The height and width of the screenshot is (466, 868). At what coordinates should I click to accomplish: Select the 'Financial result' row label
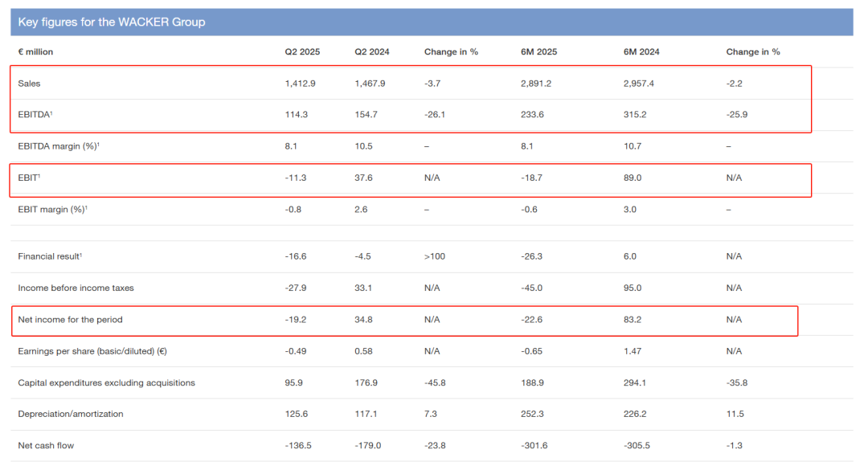point(50,256)
